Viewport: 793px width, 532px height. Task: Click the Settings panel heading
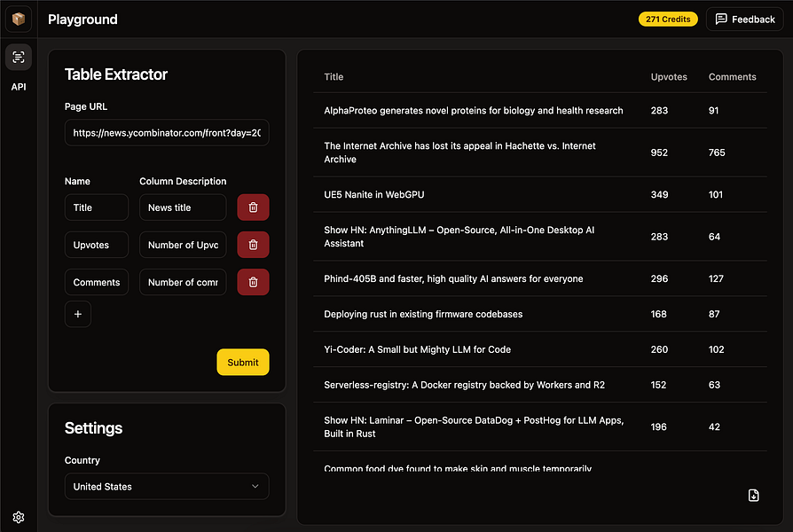(93, 428)
